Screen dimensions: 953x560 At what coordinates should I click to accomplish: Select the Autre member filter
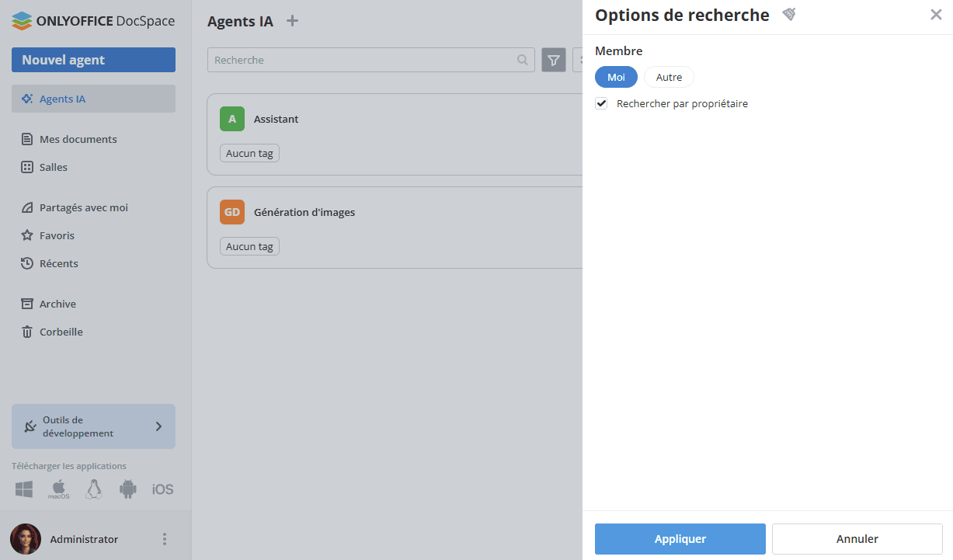click(x=669, y=77)
